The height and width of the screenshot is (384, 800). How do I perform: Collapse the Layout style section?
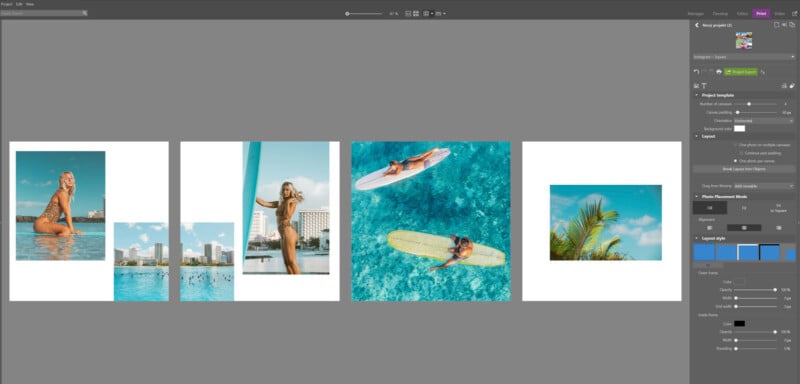coord(697,238)
